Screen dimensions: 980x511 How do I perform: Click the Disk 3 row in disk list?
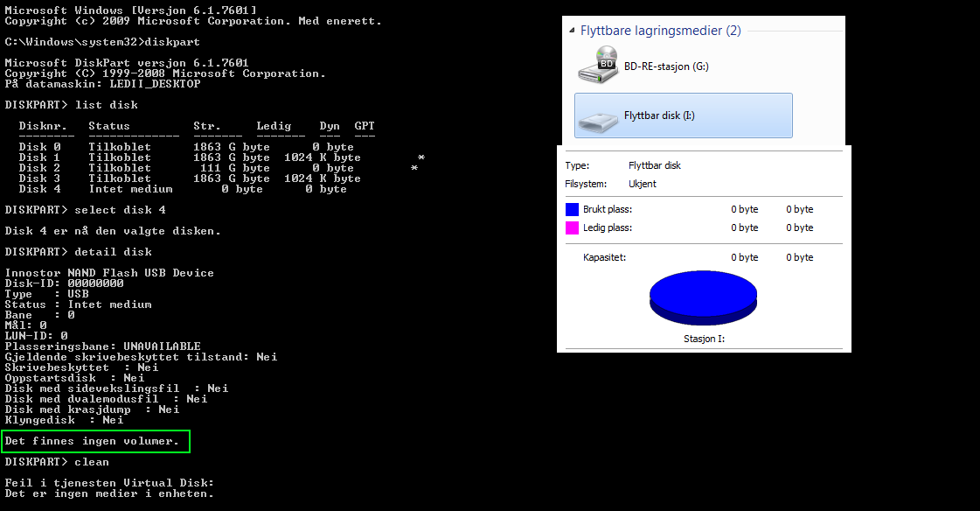[x=190, y=178]
